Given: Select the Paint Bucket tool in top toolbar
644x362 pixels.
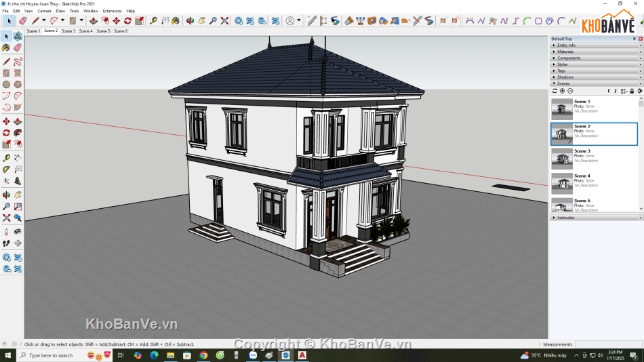Looking at the screenshot, I should (176, 20).
